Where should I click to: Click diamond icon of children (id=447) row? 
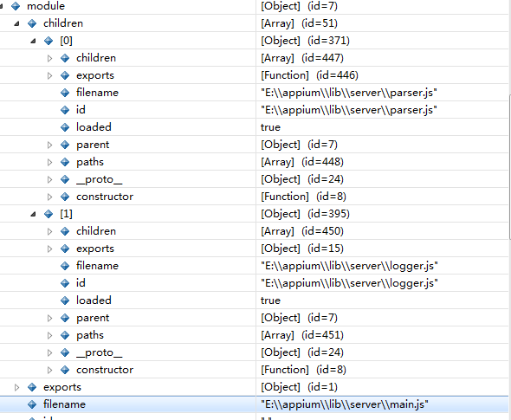[65, 58]
